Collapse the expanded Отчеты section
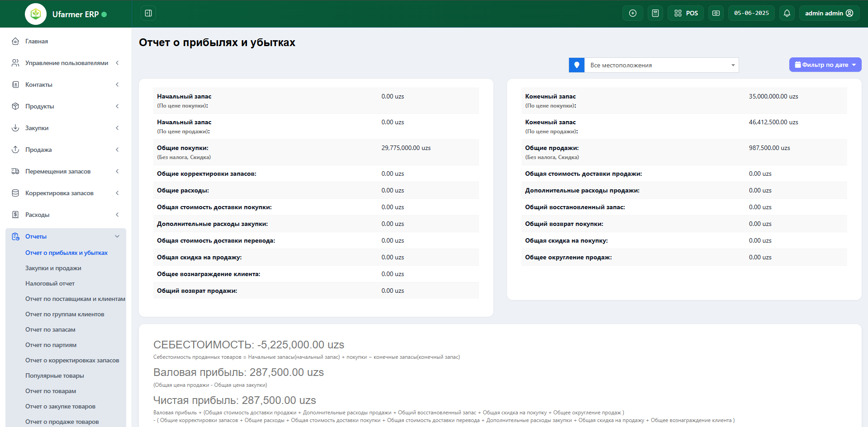The height and width of the screenshot is (427, 868). click(x=117, y=236)
